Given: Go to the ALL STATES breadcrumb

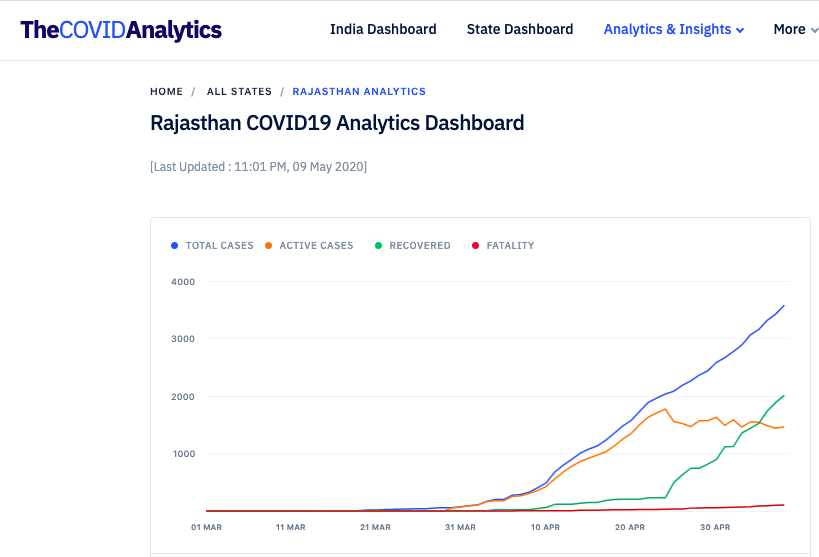Looking at the screenshot, I should [x=239, y=91].
